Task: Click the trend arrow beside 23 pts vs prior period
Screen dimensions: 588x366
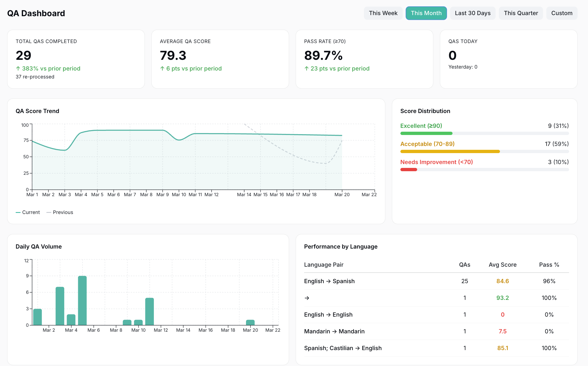Action: [x=307, y=68]
